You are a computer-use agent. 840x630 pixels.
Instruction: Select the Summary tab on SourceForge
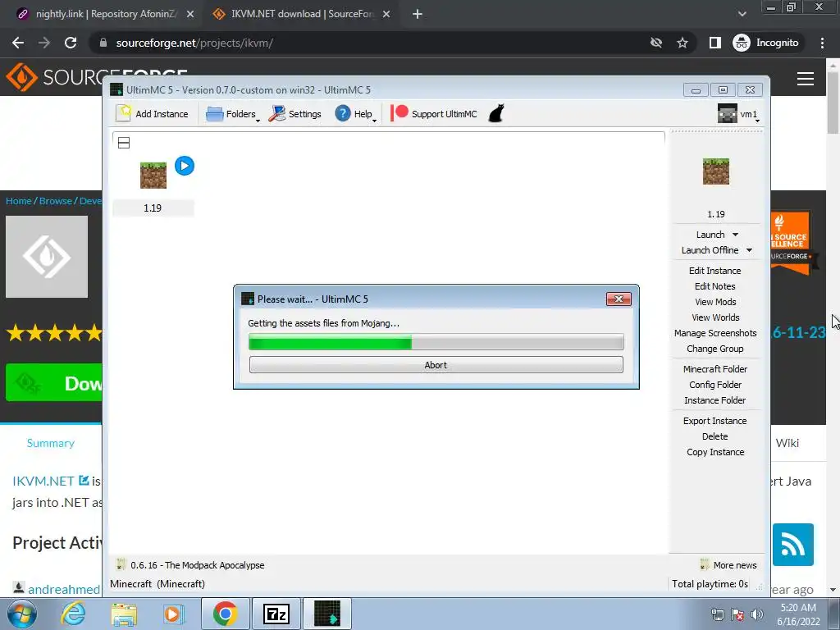click(x=50, y=443)
